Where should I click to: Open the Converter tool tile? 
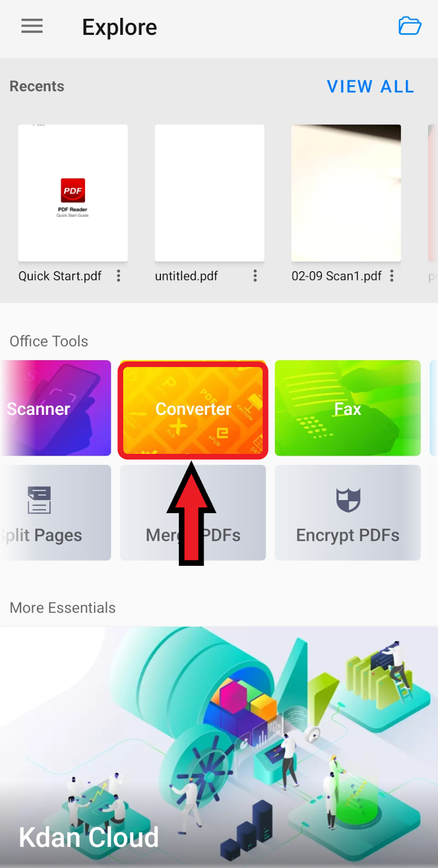coord(193,409)
